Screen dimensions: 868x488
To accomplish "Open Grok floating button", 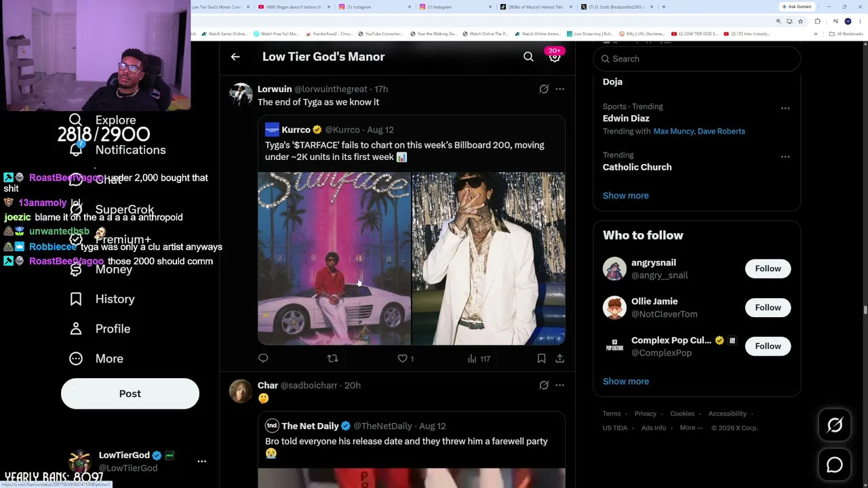I will (x=835, y=425).
